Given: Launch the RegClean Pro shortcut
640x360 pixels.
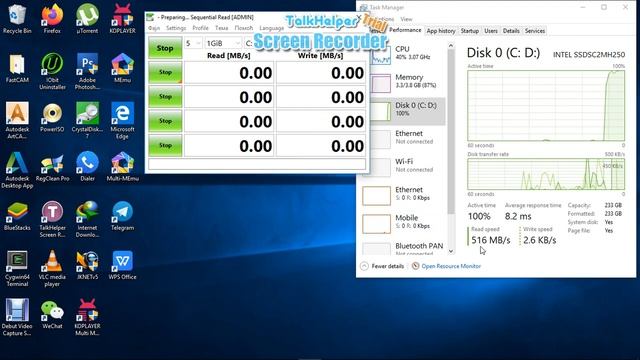Looking at the screenshot, I should click(x=52, y=167).
